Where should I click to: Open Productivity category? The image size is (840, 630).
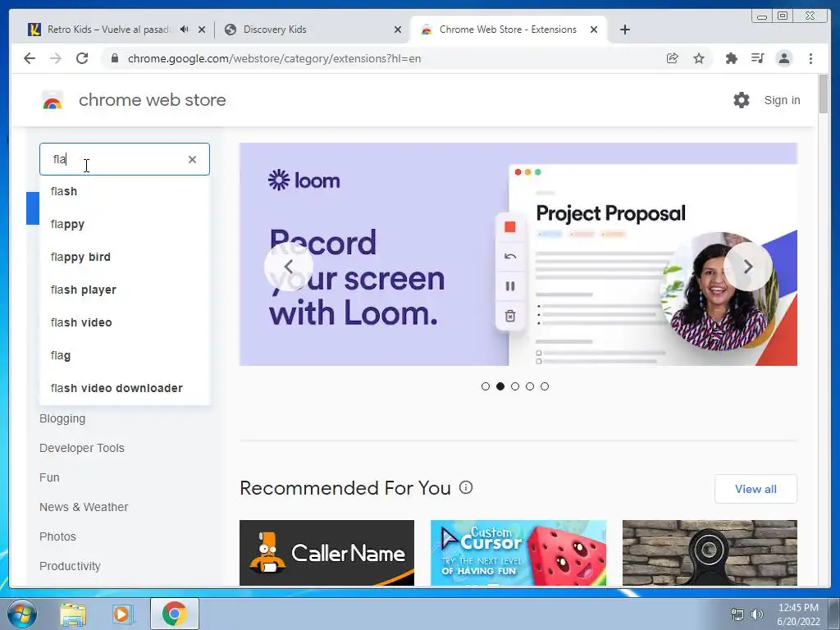pyautogui.click(x=71, y=566)
